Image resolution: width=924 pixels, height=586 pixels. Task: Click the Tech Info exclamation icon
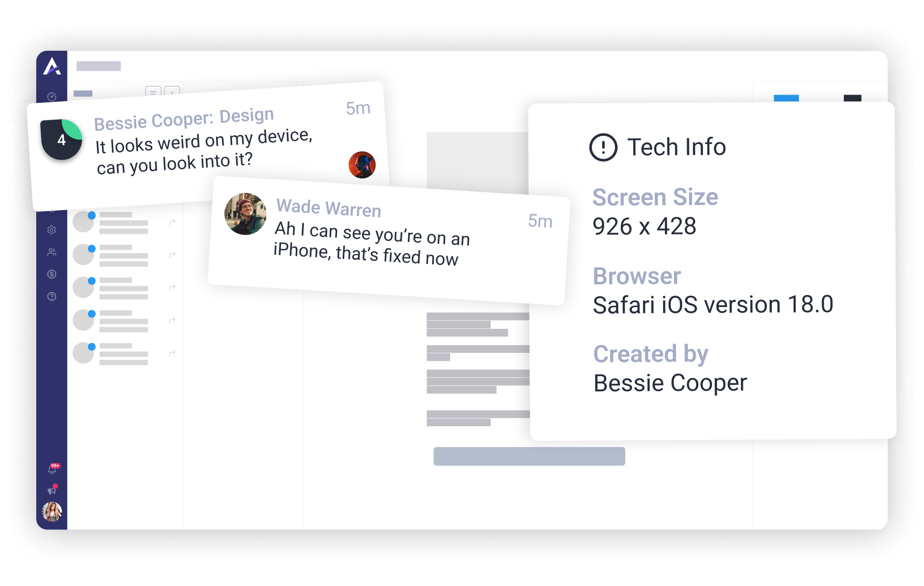pyautogui.click(x=603, y=147)
